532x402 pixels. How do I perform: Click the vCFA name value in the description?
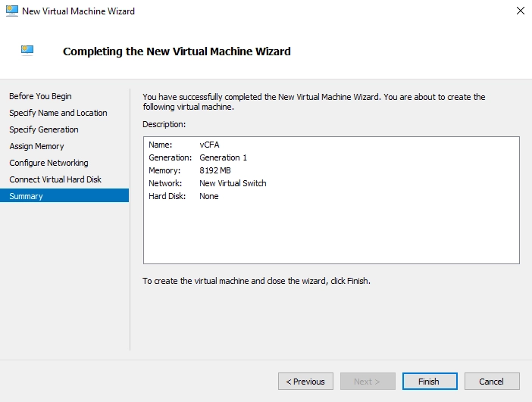(x=209, y=145)
